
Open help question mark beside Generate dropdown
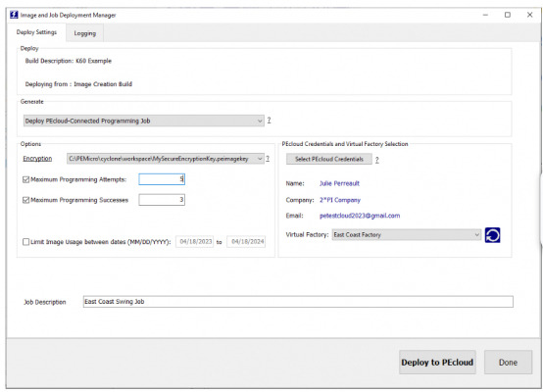pyautogui.click(x=269, y=121)
